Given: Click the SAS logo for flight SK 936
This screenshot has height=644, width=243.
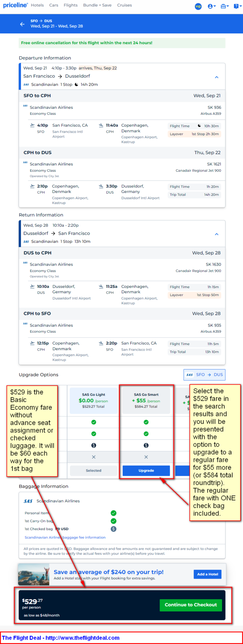Looking at the screenshot, I should (x=25, y=106).
